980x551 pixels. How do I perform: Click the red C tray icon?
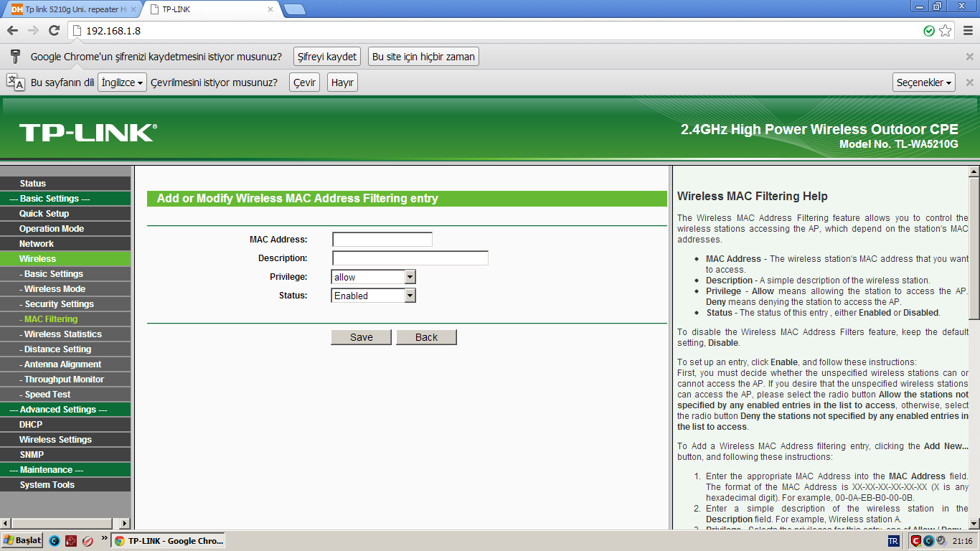[x=918, y=541]
